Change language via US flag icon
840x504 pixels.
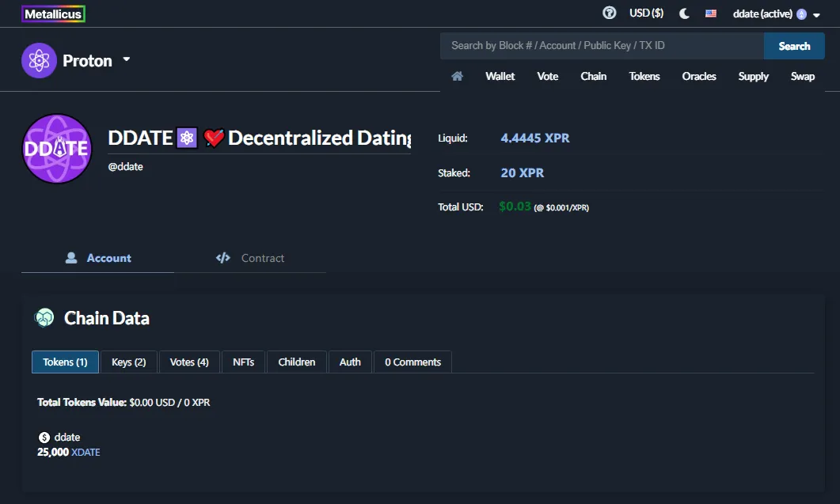tap(711, 13)
